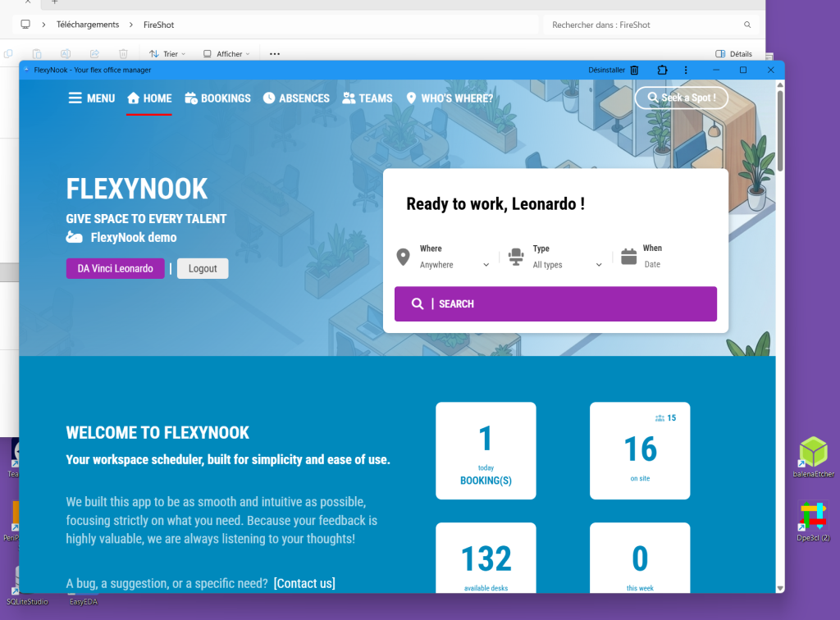The height and width of the screenshot is (620, 840).
Task: Click the Téléchargements breadcrumb in File Explorer
Action: 88,25
